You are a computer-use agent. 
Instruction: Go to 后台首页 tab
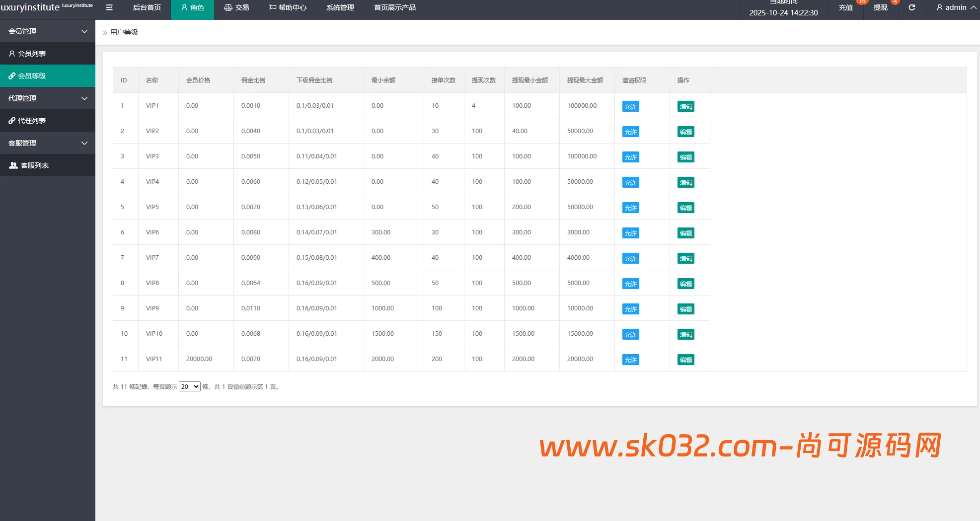pyautogui.click(x=147, y=7)
